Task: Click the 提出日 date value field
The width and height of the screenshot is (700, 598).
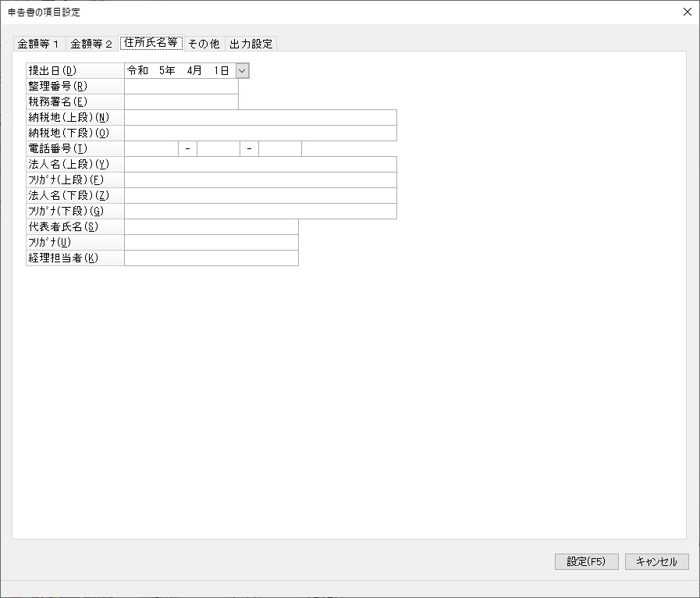Action: 179,71
